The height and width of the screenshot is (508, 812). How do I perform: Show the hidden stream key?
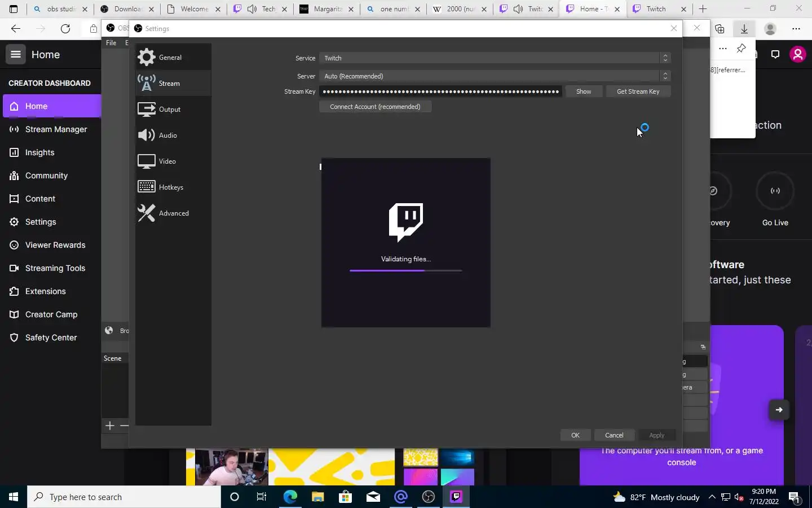[x=584, y=91]
